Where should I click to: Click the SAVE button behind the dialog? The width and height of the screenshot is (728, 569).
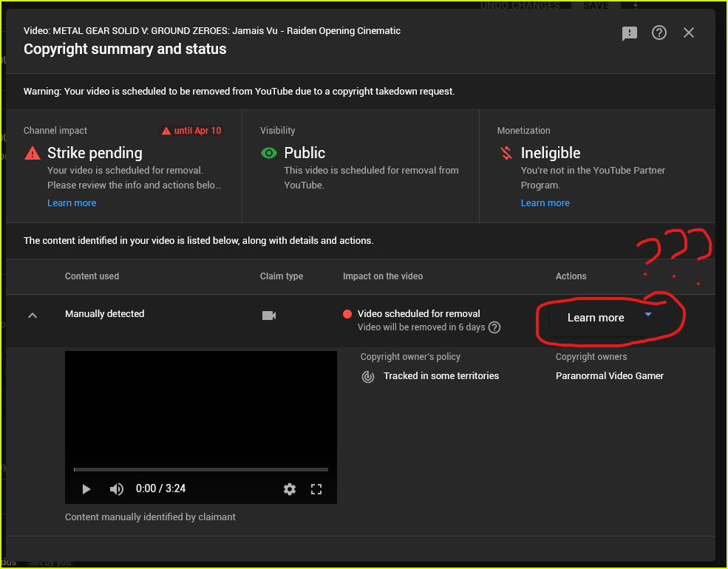[x=596, y=5]
